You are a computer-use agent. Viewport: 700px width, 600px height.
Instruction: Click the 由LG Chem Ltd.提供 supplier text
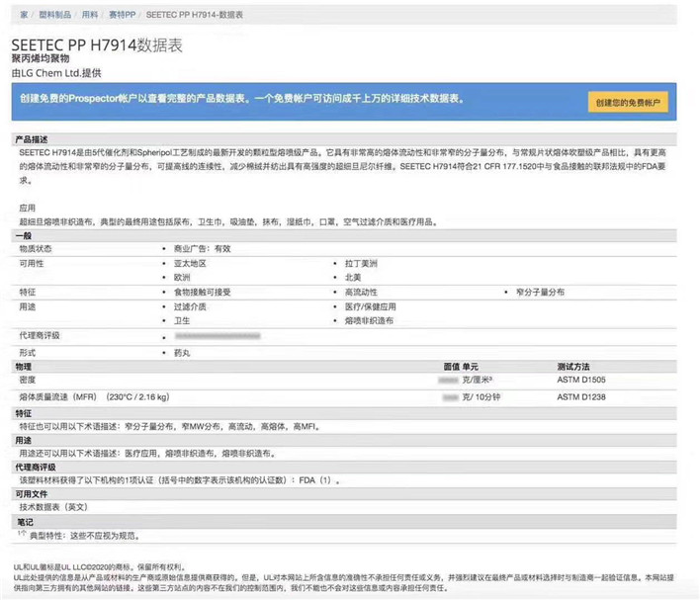pyautogui.click(x=55, y=73)
